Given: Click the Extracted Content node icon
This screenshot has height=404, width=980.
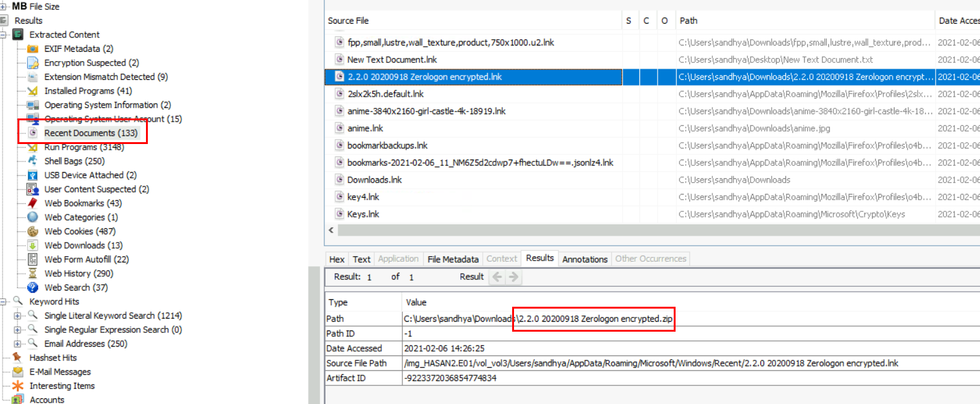Looking at the screenshot, I should [x=18, y=34].
